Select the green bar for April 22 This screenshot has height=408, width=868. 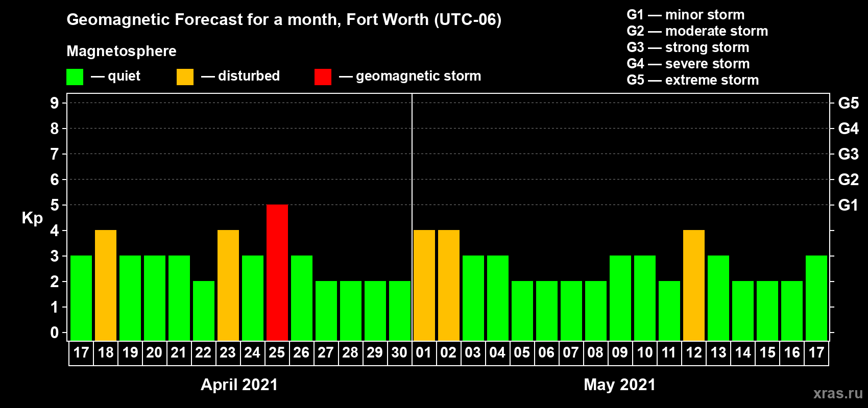[x=204, y=311]
